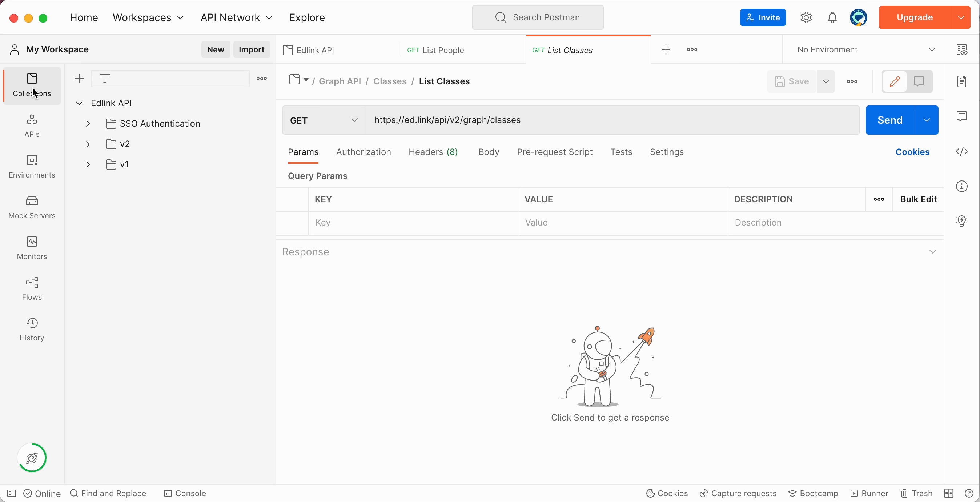Collapse the Edlink API collection
980x502 pixels.
pyautogui.click(x=79, y=103)
